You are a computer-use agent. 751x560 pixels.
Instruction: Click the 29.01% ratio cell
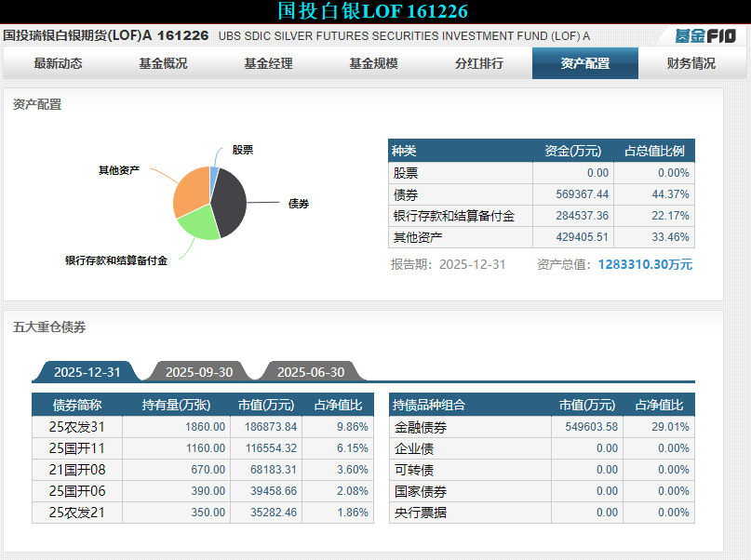(x=670, y=427)
